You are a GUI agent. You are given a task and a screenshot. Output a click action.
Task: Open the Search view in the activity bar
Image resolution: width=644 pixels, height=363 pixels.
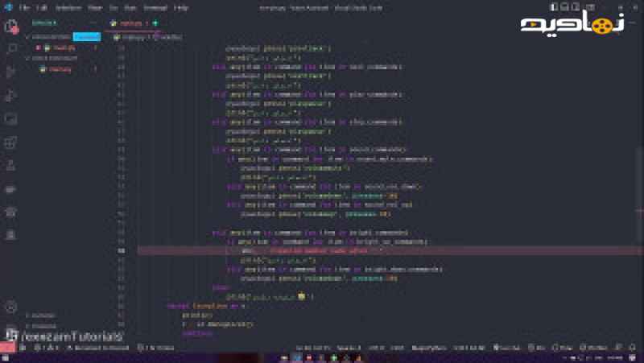point(11,49)
